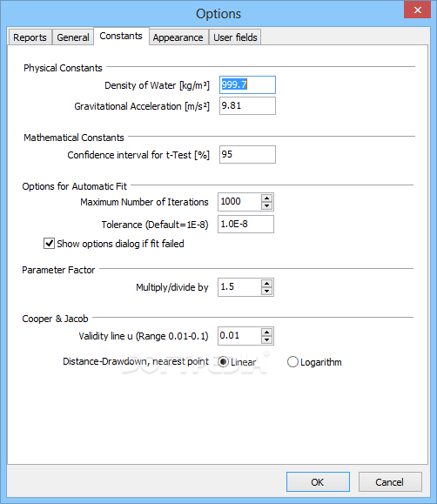Click the Options for Automatic Fit heading
The image size is (437, 504).
[x=75, y=186]
